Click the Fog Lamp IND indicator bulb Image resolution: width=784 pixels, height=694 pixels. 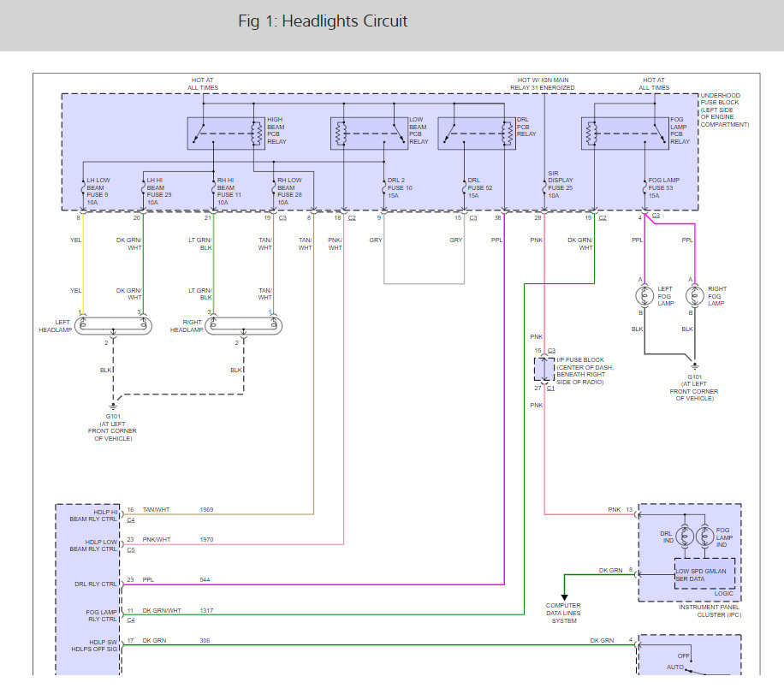click(704, 537)
